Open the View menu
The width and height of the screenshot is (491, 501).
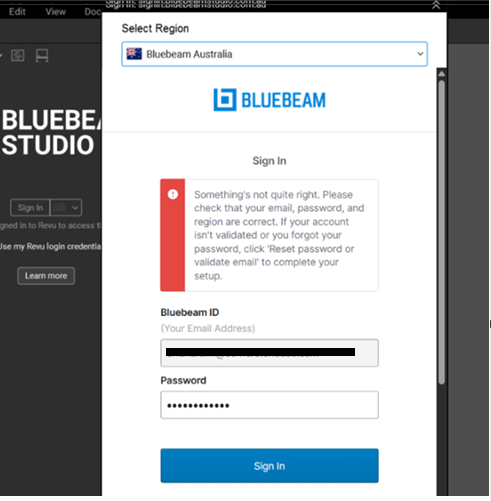point(55,12)
